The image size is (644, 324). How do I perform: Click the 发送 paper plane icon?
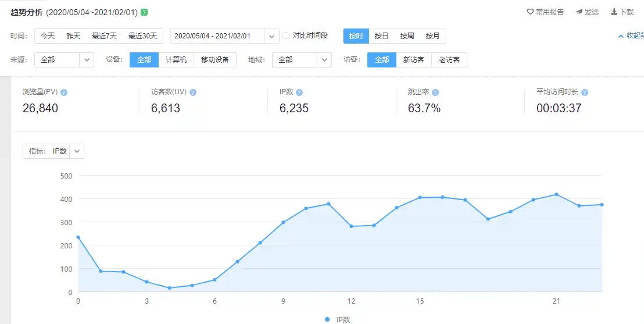pyautogui.click(x=587, y=12)
